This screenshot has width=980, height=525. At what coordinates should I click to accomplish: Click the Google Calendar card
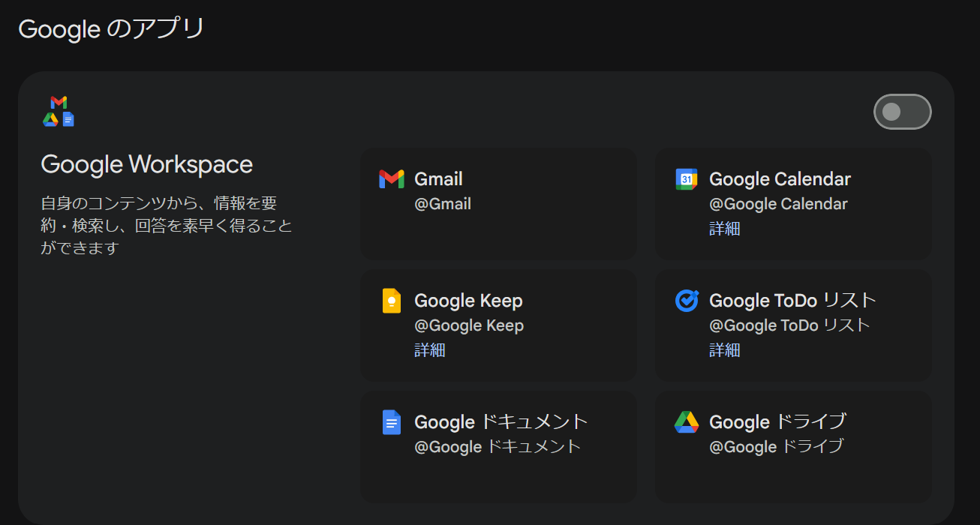pyautogui.click(x=793, y=203)
